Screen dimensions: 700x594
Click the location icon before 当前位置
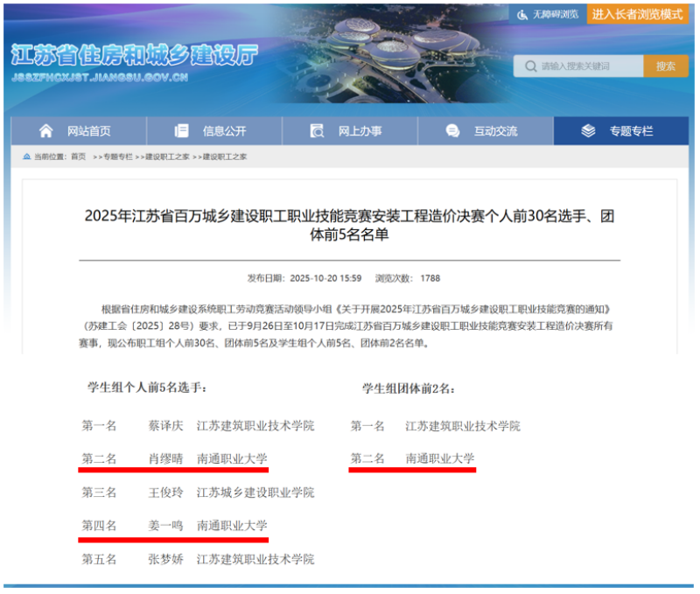[x=27, y=157]
